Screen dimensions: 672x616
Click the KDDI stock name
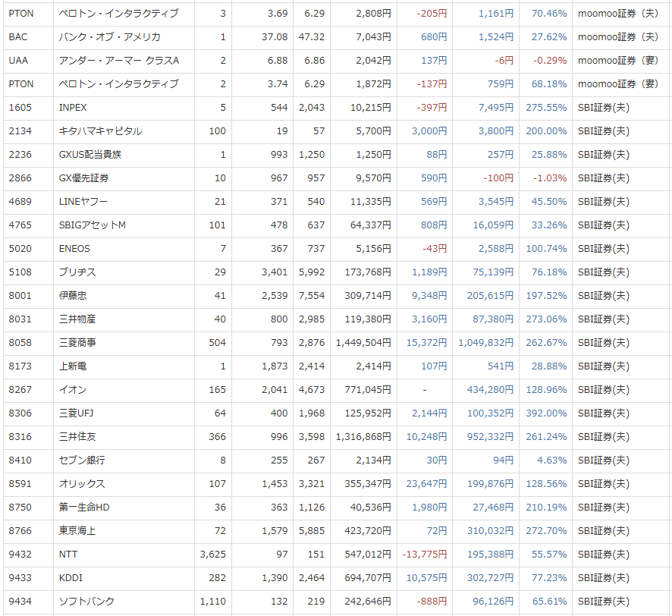click(71, 578)
